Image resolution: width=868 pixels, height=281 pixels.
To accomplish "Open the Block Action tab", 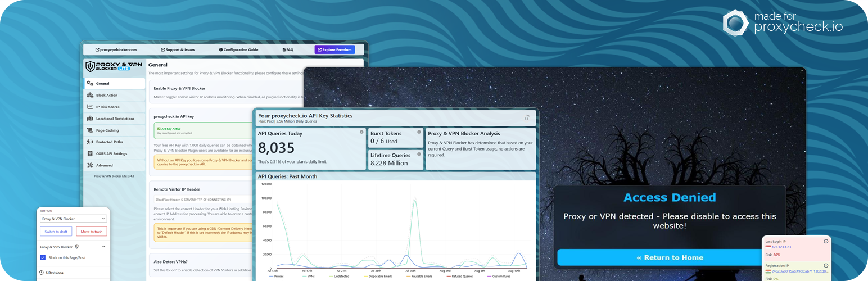I will pyautogui.click(x=115, y=95).
